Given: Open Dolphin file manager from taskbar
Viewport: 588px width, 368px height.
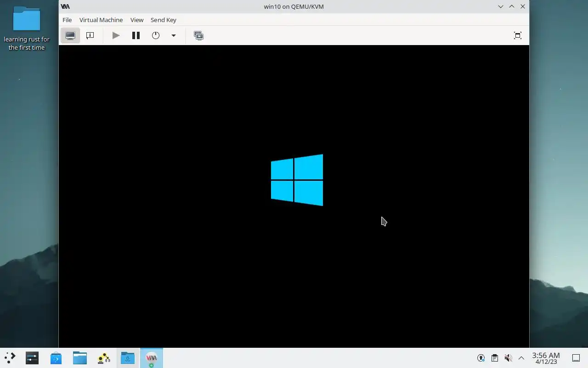Looking at the screenshot, I should (80, 358).
